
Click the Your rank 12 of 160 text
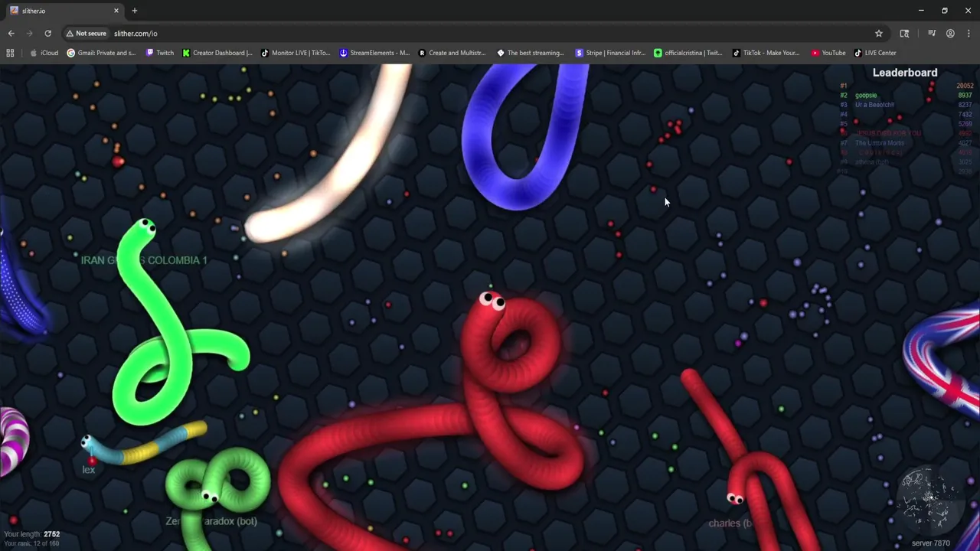coord(31,543)
